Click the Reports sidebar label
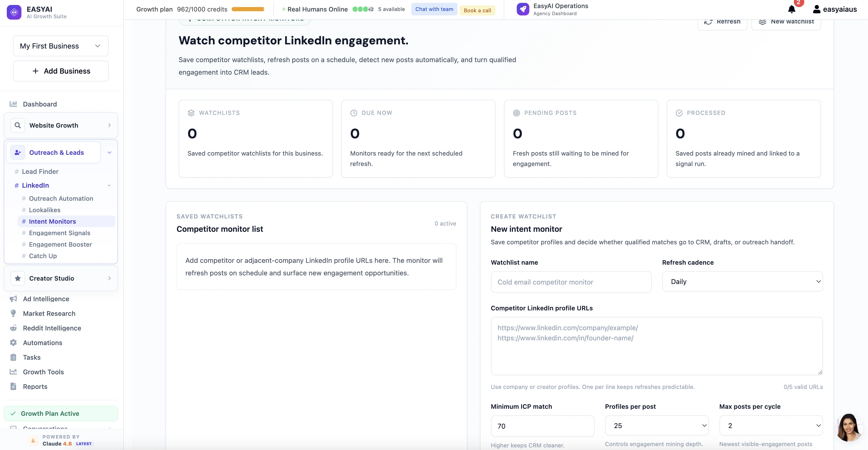Image resolution: width=868 pixels, height=450 pixels. pos(35,386)
